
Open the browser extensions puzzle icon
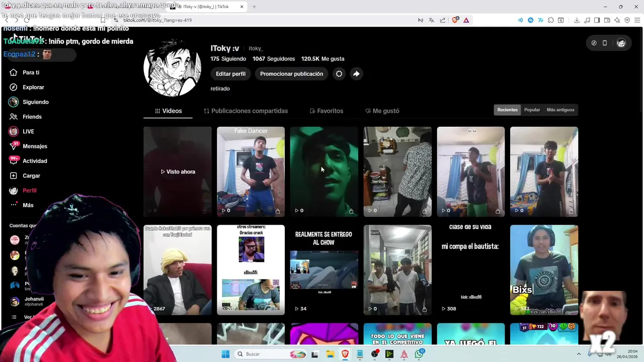[551, 20]
